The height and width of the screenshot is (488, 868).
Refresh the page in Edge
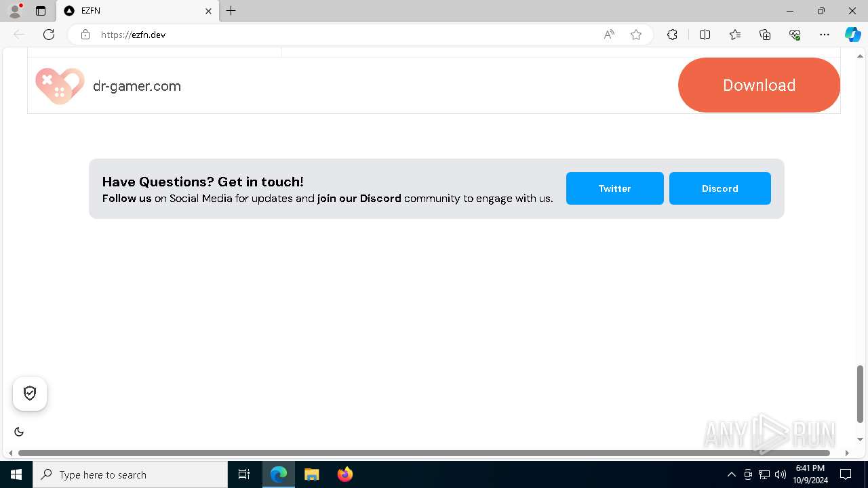49,35
